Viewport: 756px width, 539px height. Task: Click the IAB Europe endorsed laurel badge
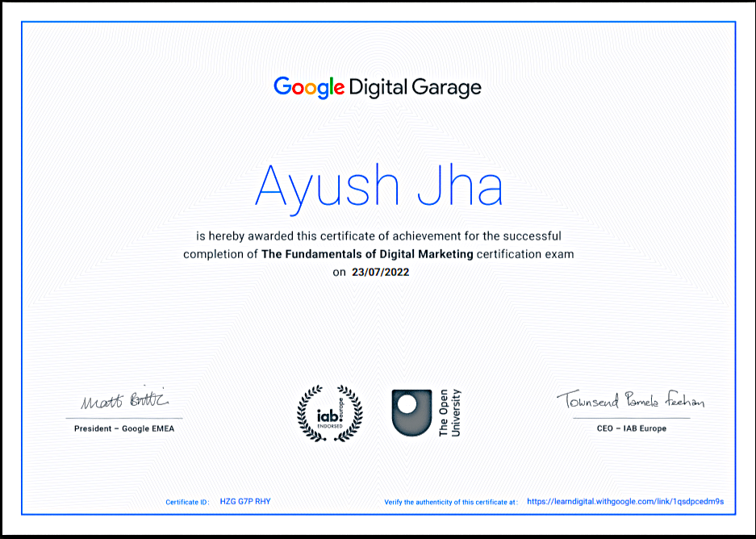[x=331, y=412]
